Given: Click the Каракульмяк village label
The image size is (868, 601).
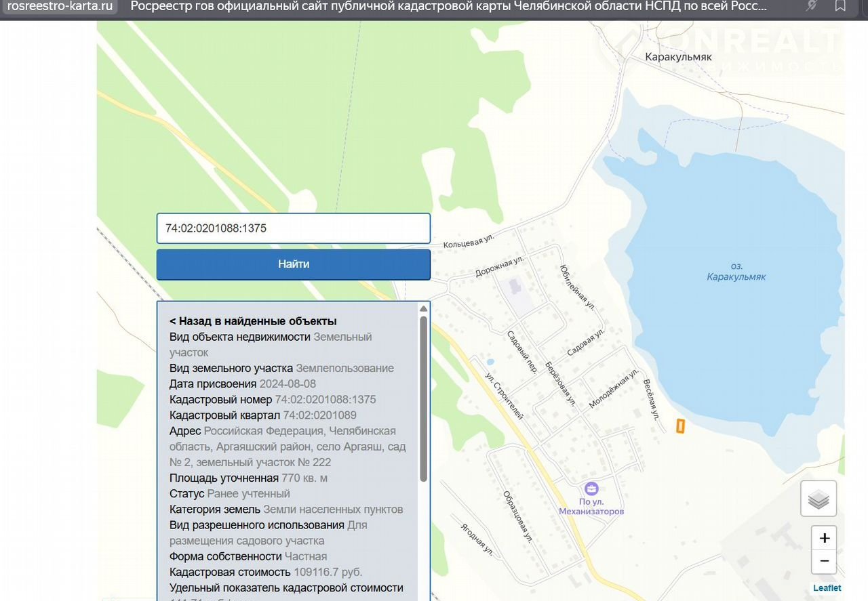Looking at the screenshot, I should click(678, 57).
